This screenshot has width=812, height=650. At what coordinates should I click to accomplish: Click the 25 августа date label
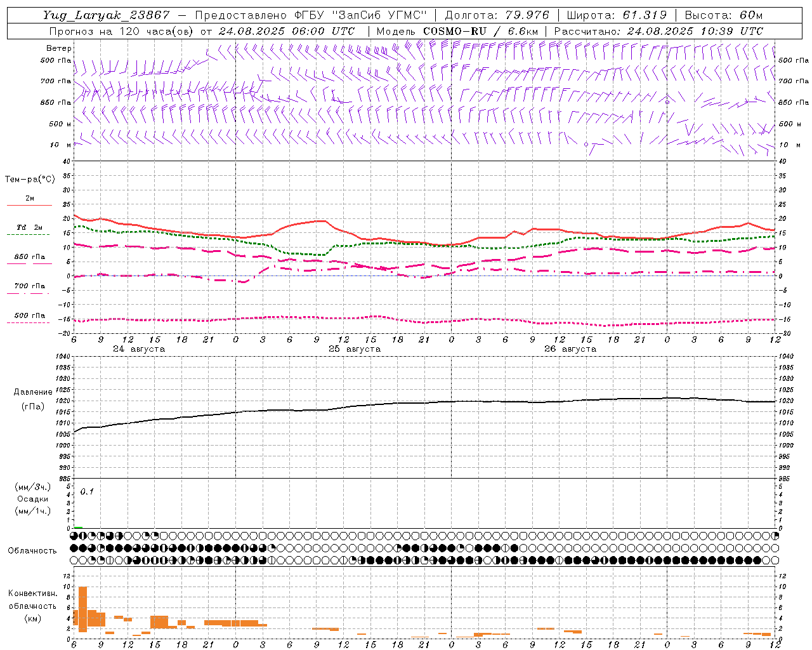click(355, 349)
